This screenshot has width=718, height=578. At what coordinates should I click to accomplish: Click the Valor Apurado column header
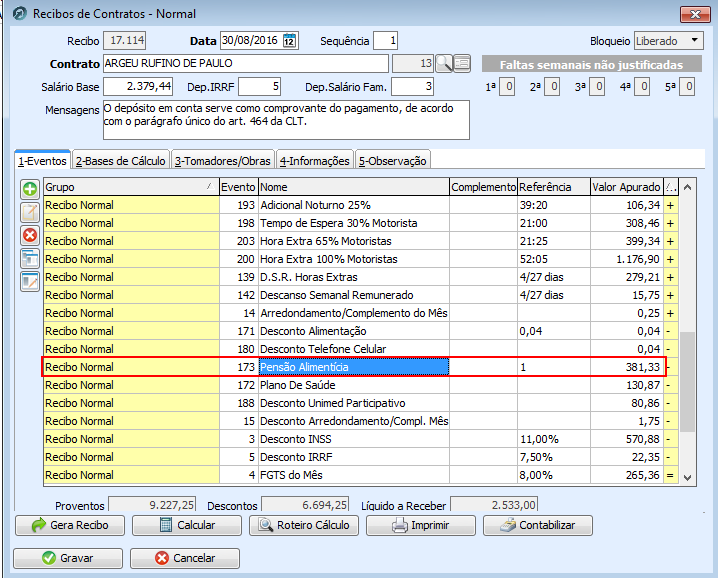627,187
